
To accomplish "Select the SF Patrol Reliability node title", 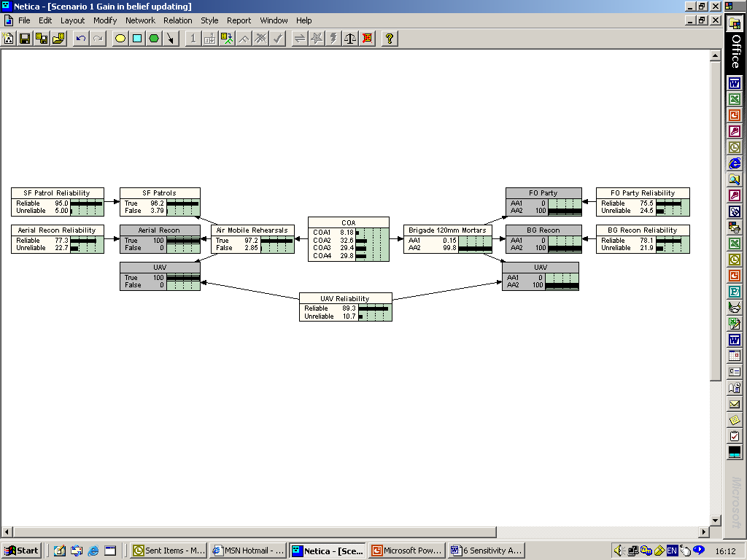I will (57, 192).
